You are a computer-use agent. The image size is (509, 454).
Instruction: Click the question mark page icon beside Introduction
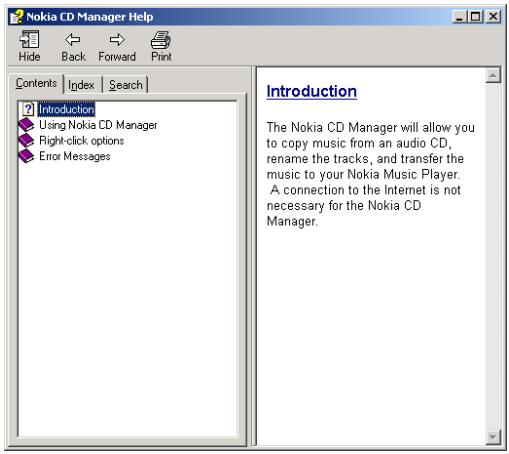pyautogui.click(x=28, y=109)
